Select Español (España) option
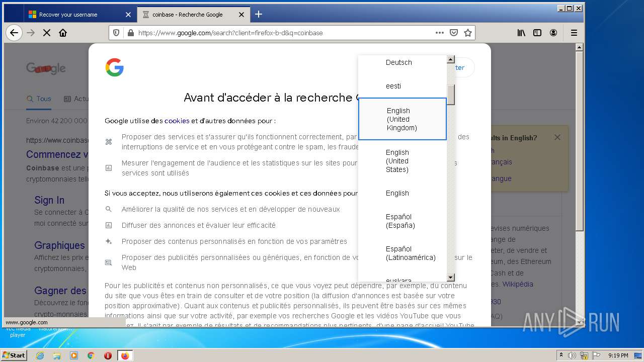The width and height of the screenshot is (644, 362). tap(403, 221)
